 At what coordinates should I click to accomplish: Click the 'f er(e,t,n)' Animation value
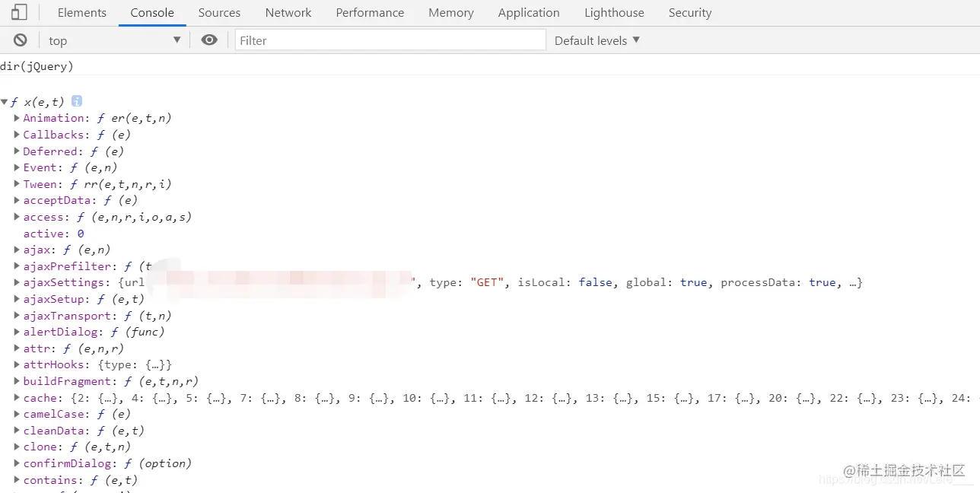134,118
